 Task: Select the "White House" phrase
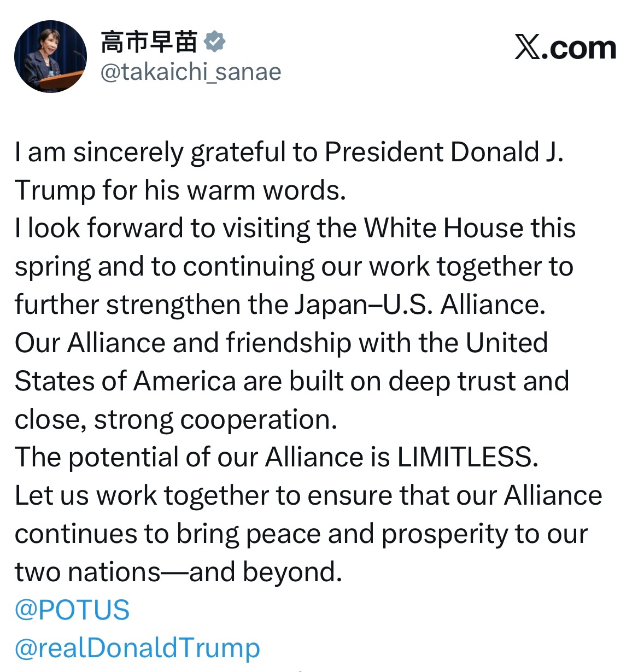click(443, 228)
